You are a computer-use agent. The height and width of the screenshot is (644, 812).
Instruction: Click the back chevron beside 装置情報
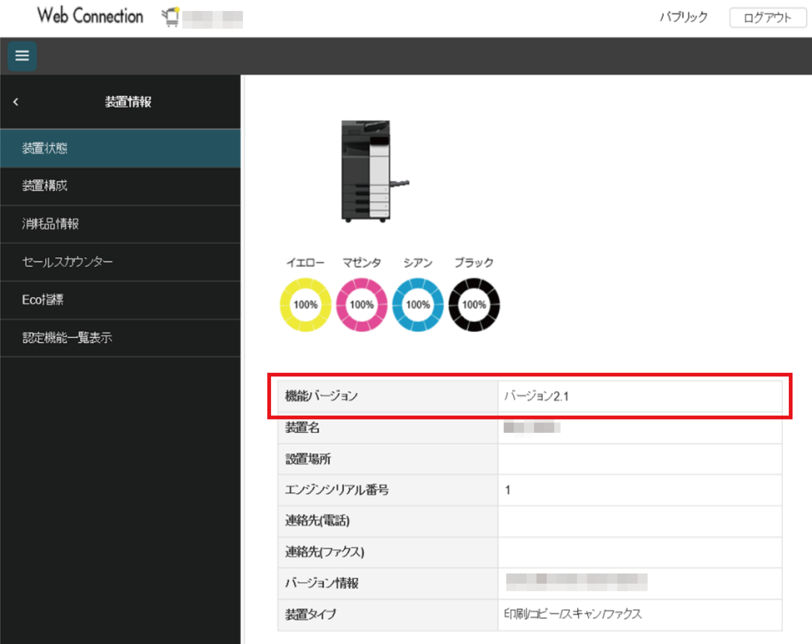point(16,102)
